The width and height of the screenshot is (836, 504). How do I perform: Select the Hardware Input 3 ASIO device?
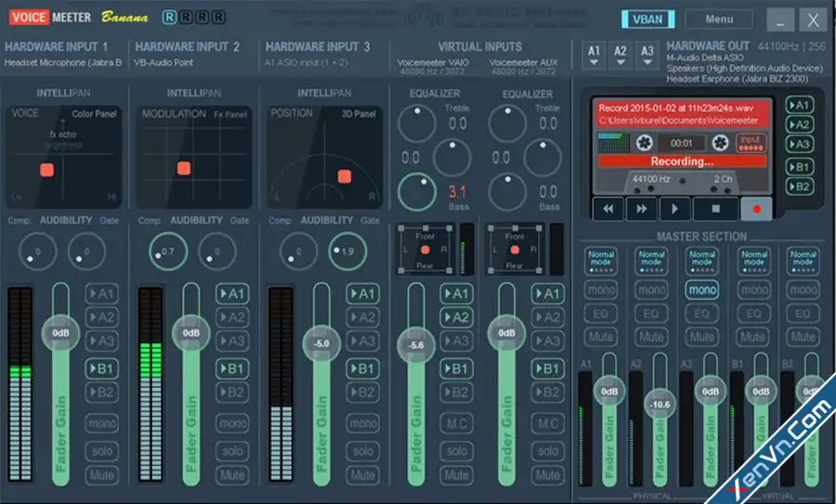coord(306,63)
